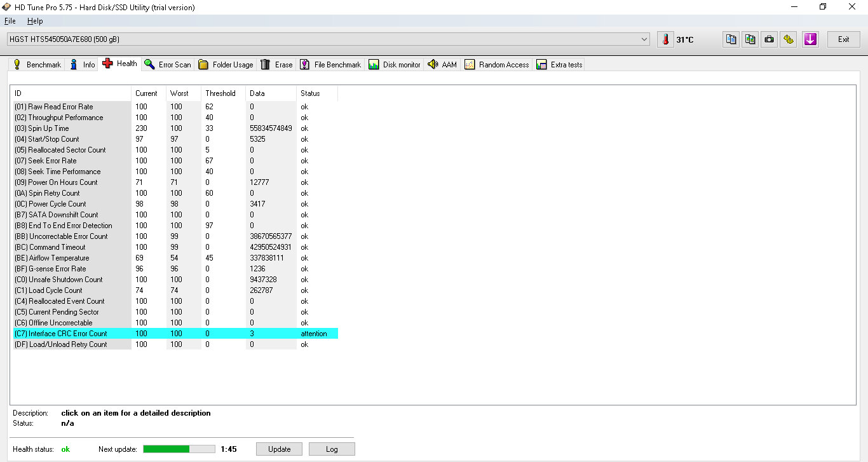Open the Random Access tab
Image resolution: width=868 pixels, height=462 pixels.
click(497, 65)
